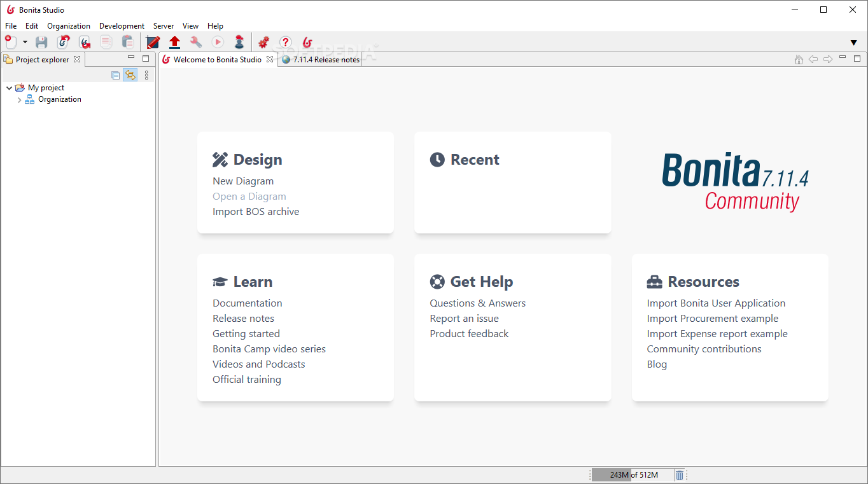Click the Save floppy disk icon

coord(41,42)
